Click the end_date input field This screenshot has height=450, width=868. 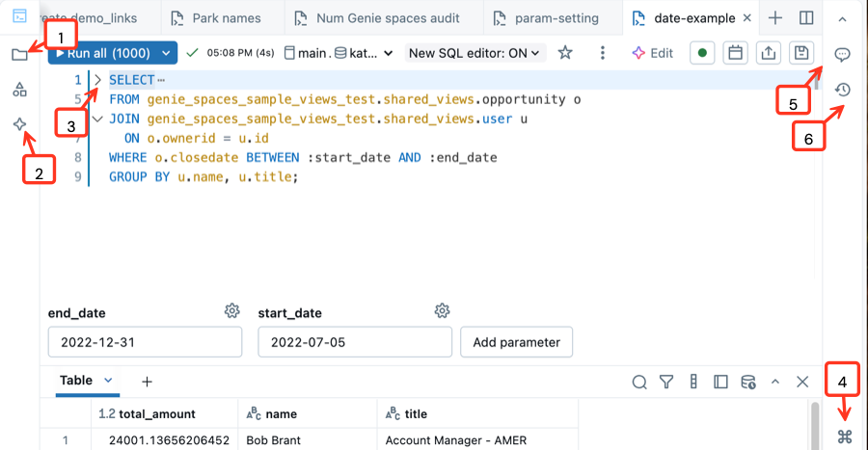click(x=145, y=342)
